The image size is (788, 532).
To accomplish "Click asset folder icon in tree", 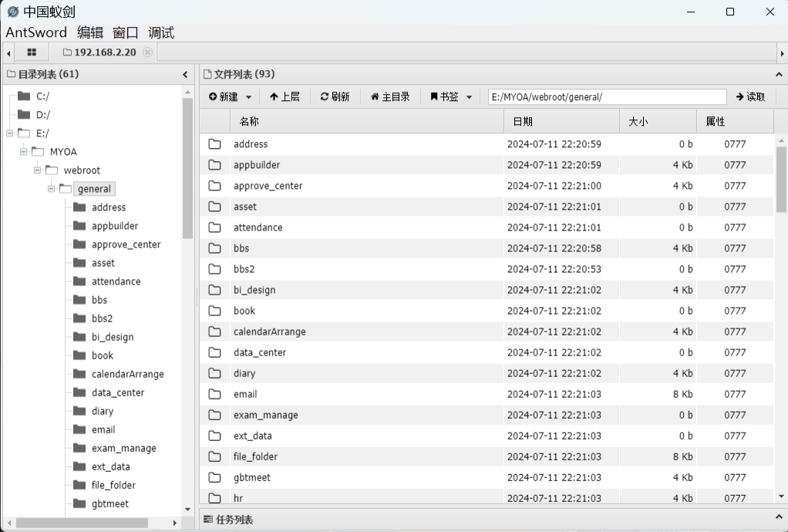I will (x=79, y=263).
